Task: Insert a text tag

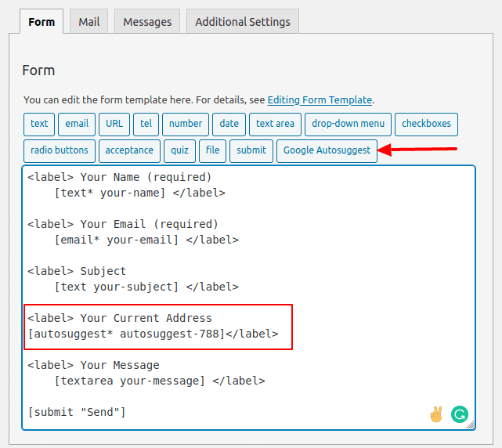Action: click(x=39, y=124)
